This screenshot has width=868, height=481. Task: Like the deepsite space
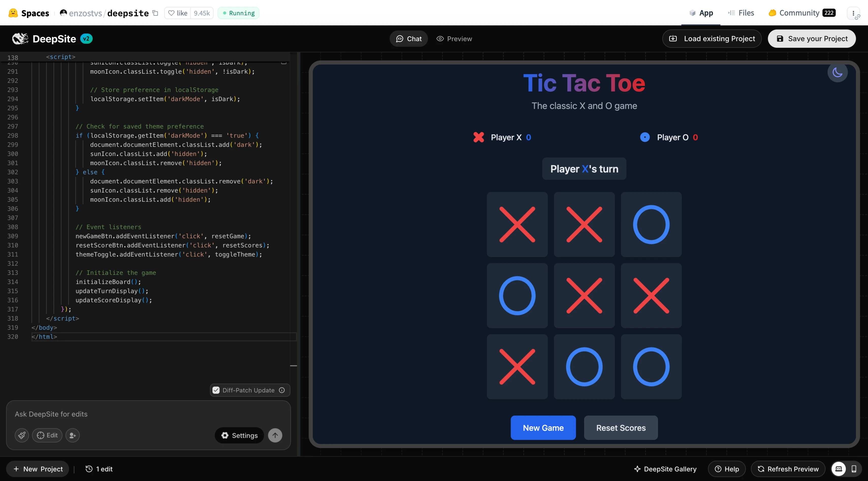coord(178,13)
